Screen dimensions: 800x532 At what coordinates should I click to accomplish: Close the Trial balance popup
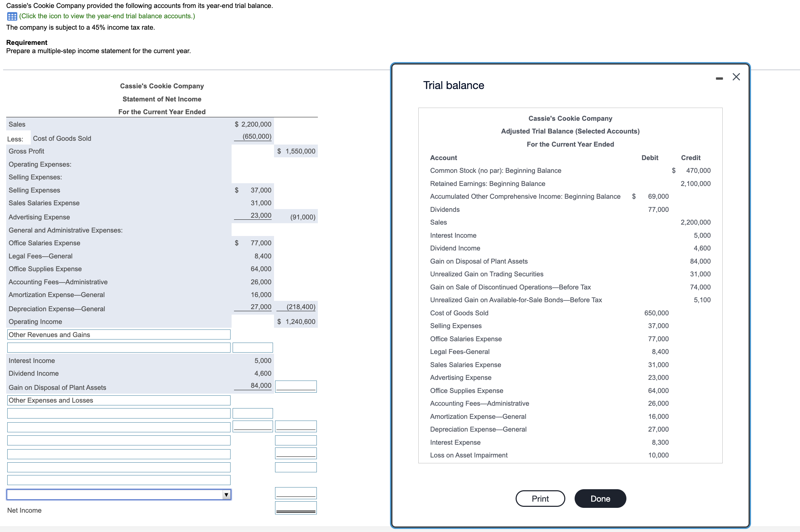pyautogui.click(x=736, y=77)
